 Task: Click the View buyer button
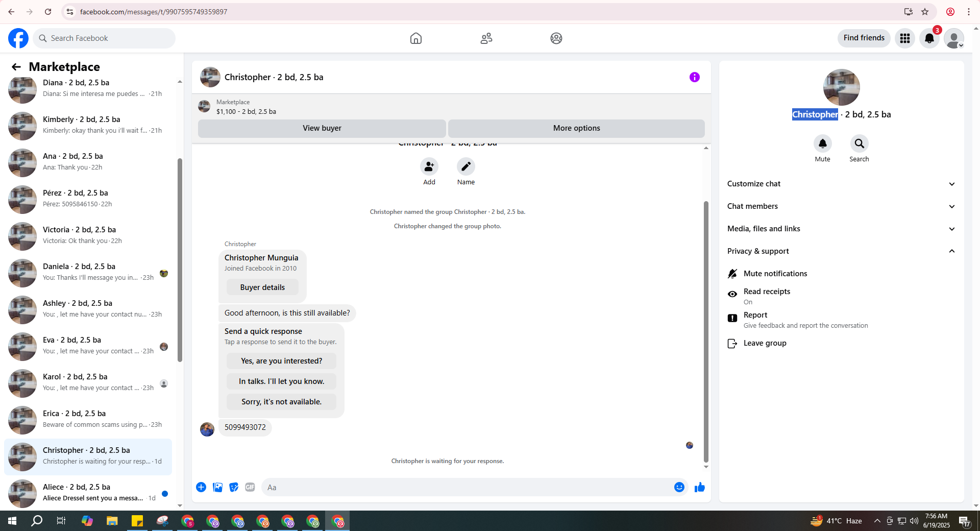322,128
